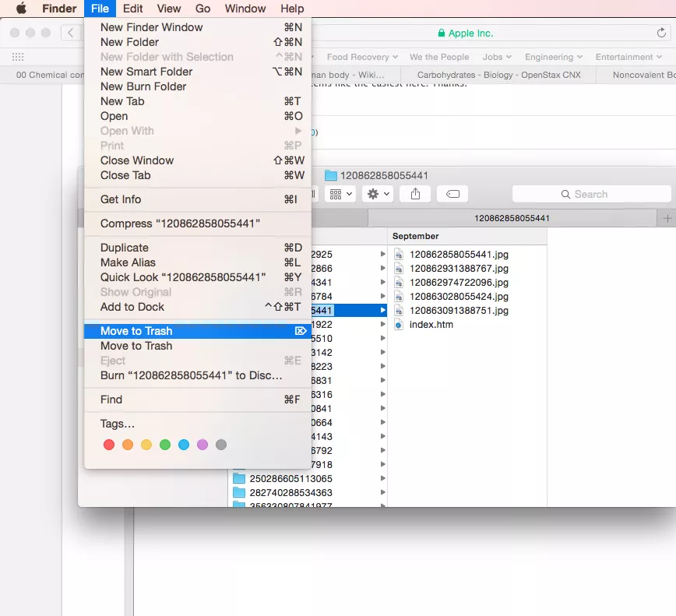Click the Safari reload page icon
The width and height of the screenshot is (676, 616).
(x=661, y=33)
